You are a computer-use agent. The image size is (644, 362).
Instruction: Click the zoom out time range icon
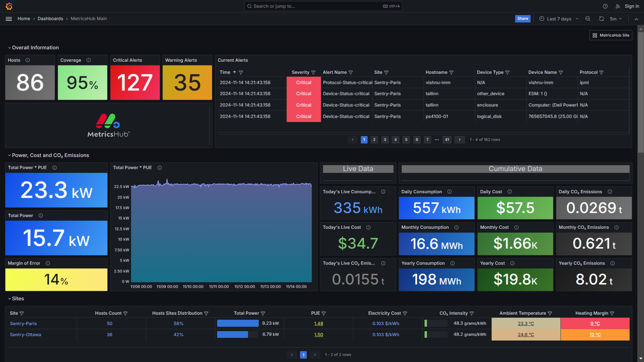click(588, 19)
